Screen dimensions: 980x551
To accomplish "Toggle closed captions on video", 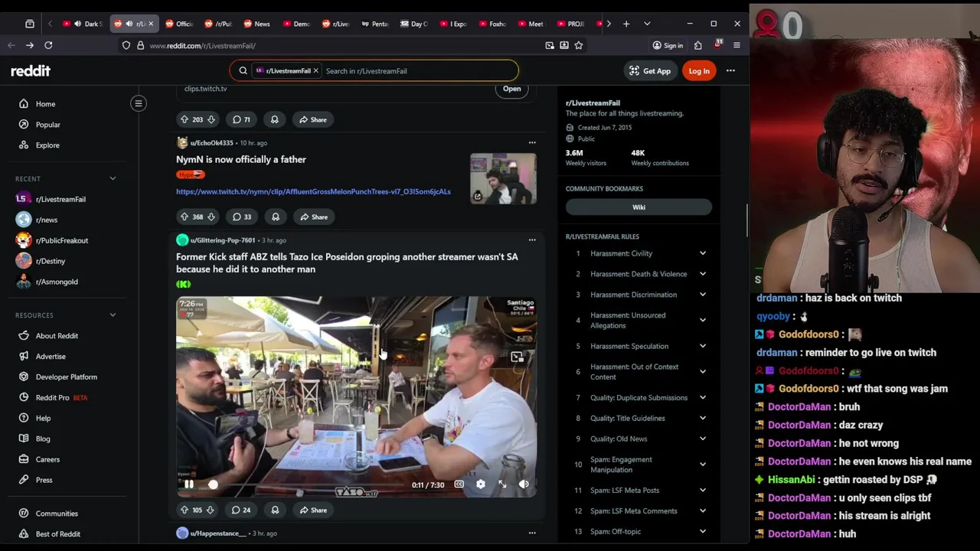I will pyautogui.click(x=459, y=484).
